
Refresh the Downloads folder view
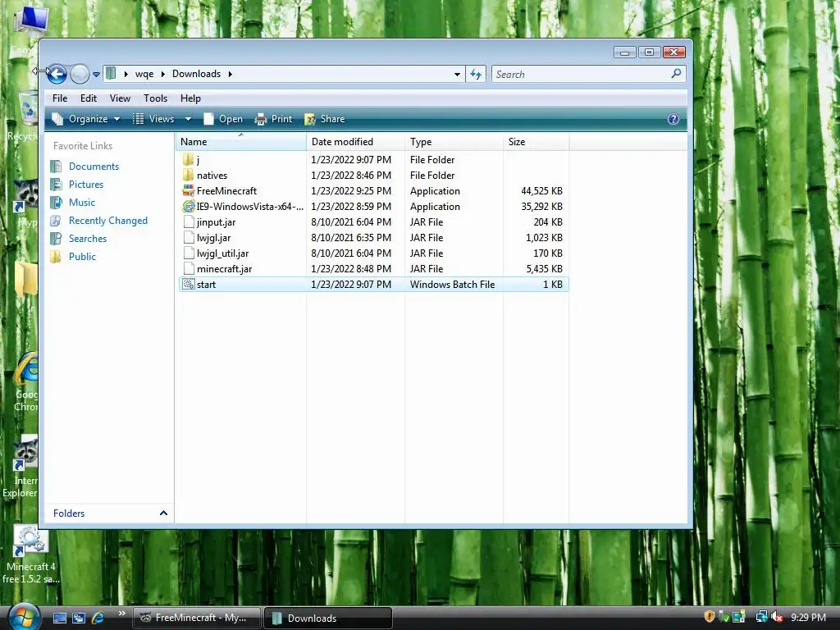(x=476, y=75)
